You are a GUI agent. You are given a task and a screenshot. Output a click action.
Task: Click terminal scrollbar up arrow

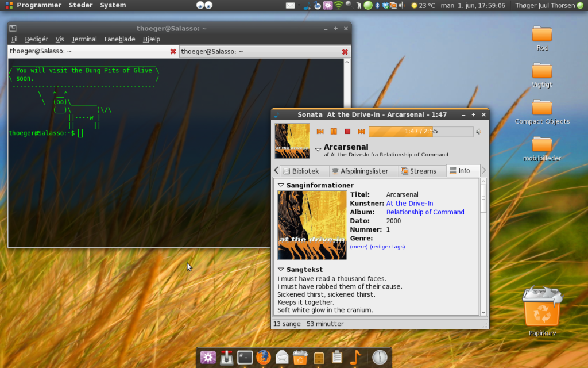(347, 62)
